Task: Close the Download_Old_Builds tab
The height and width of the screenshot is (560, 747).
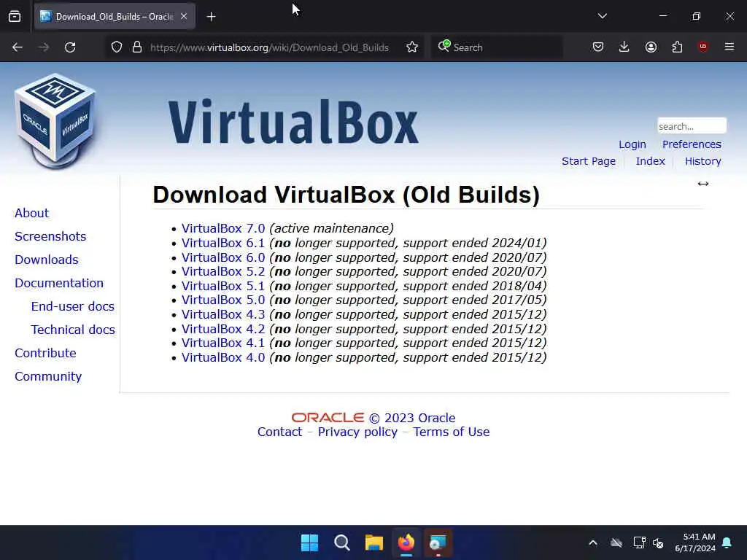Action: click(184, 17)
